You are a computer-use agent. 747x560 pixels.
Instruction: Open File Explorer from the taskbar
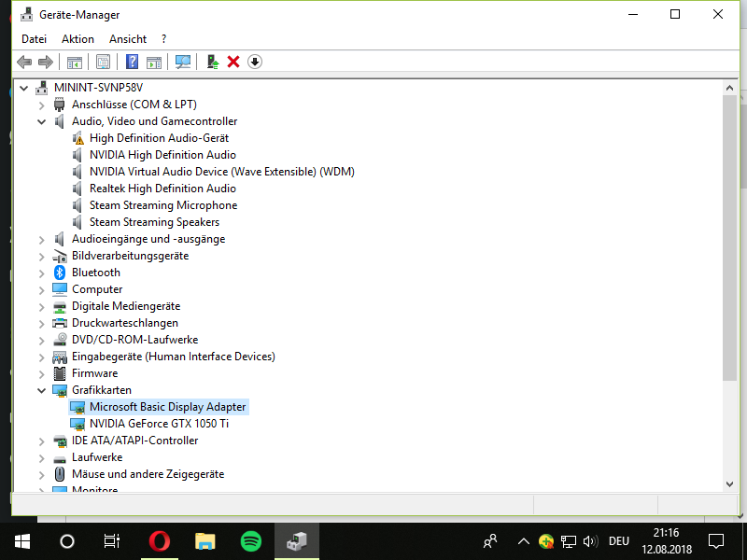205,541
